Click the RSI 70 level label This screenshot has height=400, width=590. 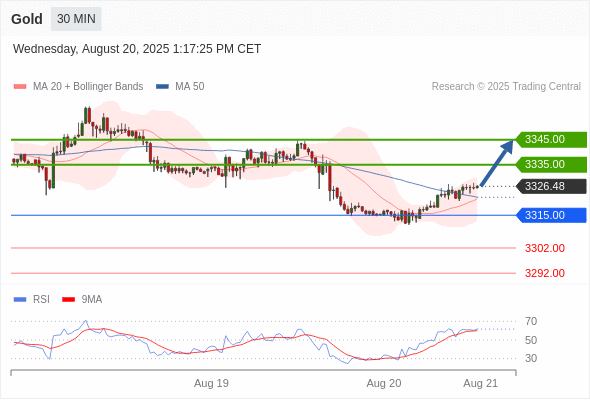point(531,321)
